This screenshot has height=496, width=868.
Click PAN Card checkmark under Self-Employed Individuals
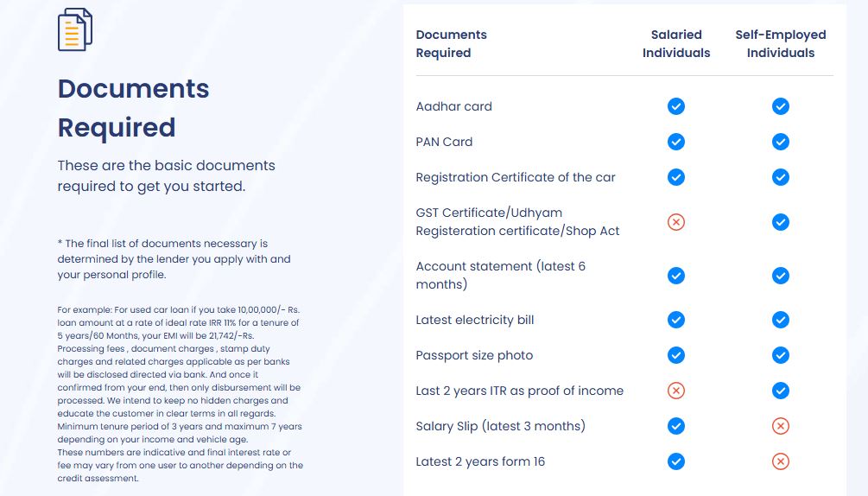pos(781,142)
